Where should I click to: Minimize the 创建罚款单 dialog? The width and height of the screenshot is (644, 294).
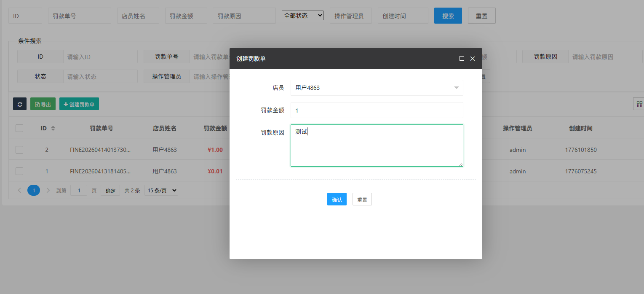click(x=451, y=59)
